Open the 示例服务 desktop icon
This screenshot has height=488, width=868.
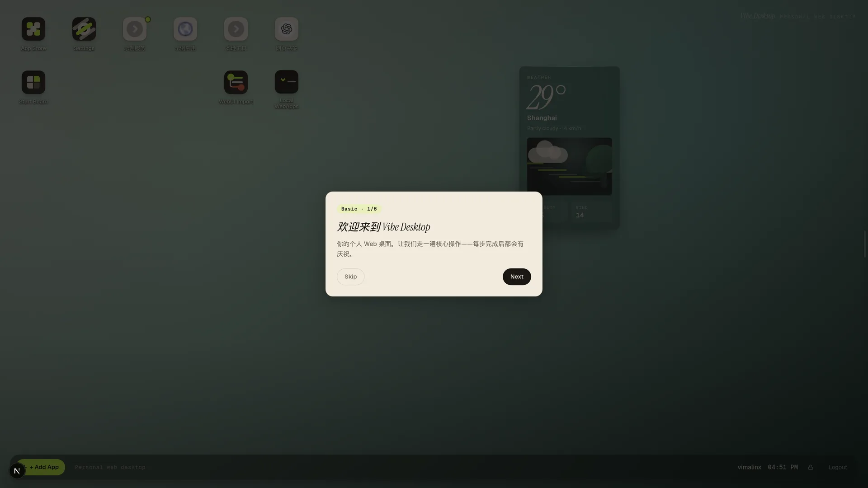tap(135, 29)
